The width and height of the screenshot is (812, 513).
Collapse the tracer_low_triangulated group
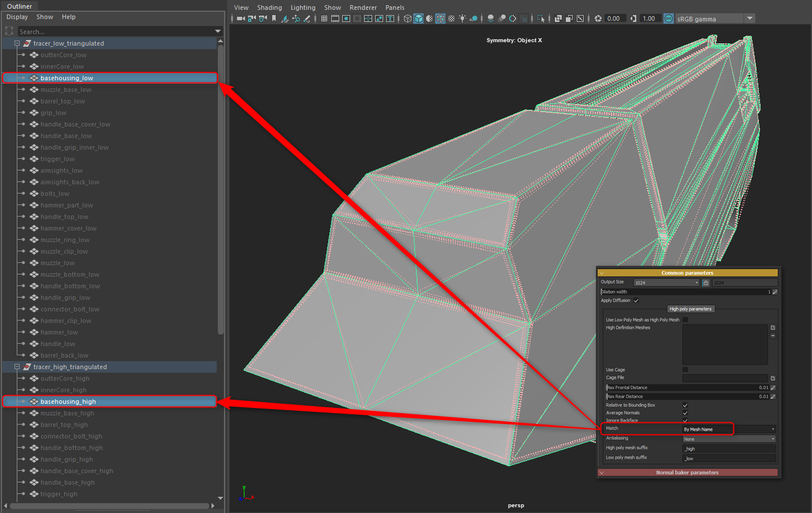click(x=17, y=43)
